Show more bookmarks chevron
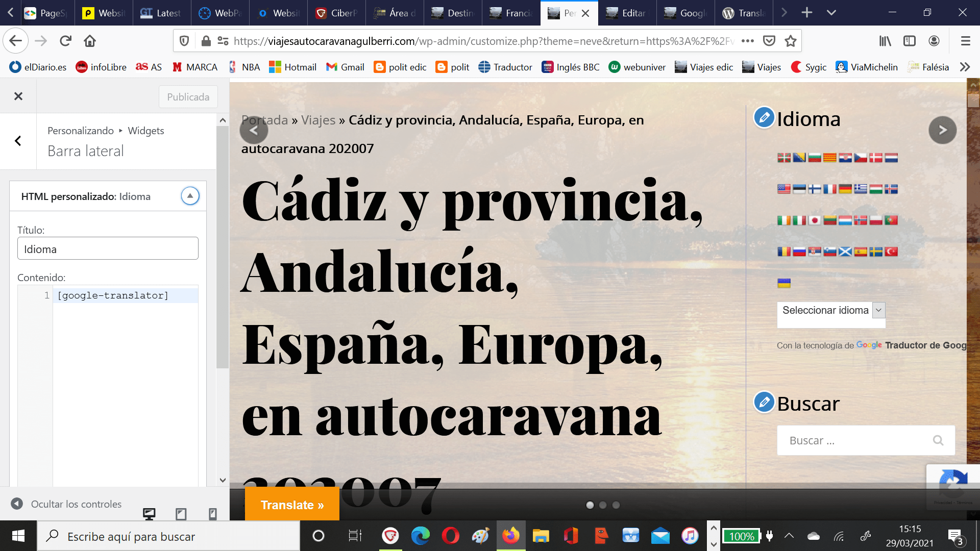 tap(965, 67)
